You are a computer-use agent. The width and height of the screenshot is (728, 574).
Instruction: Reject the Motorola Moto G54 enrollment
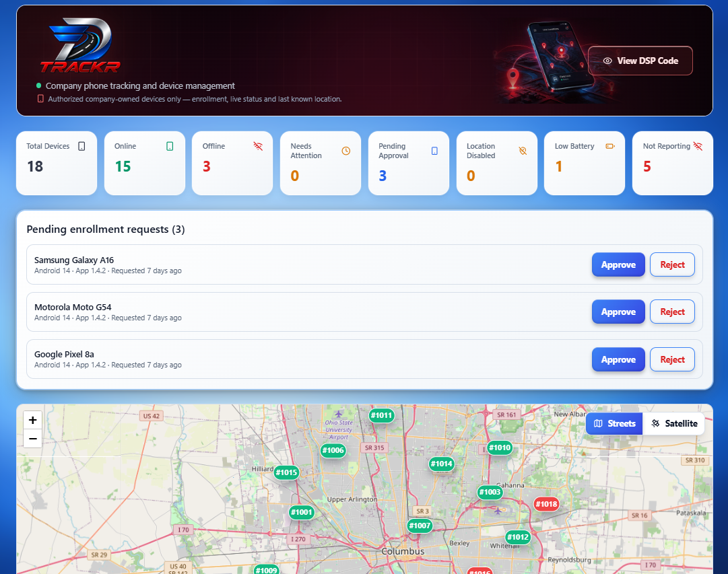point(672,312)
